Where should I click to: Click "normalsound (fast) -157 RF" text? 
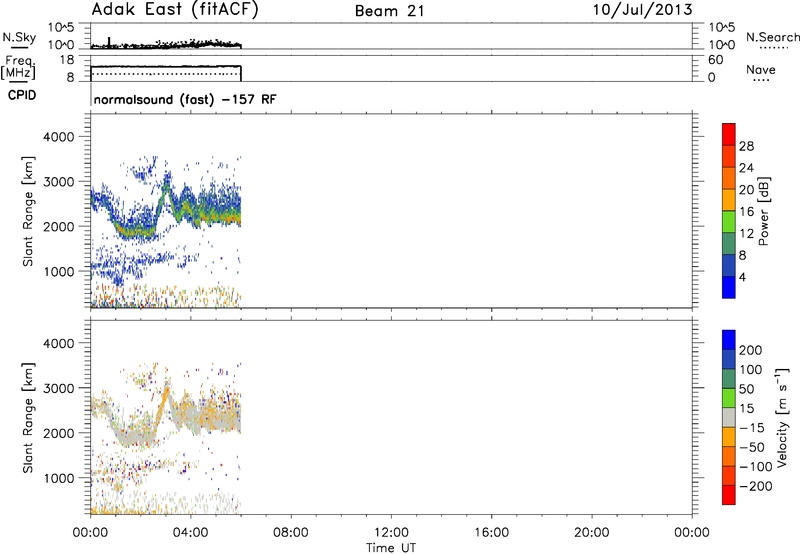pyautogui.click(x=185, y=99)
